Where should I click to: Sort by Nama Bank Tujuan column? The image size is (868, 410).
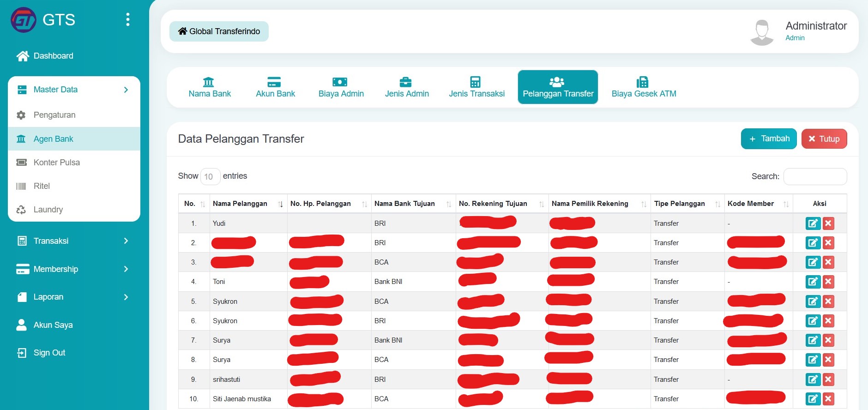[x=413, y=204]
